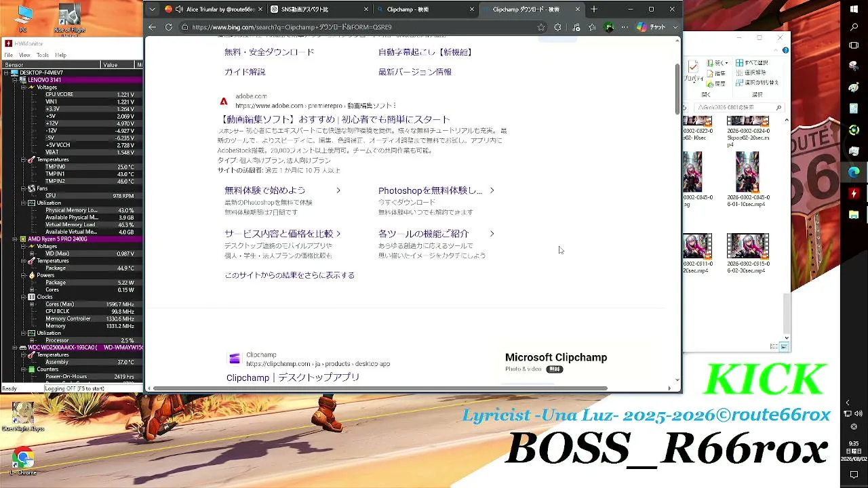Open the 自動字幕起こし link

pyautogui.click(x=425, y=52)
